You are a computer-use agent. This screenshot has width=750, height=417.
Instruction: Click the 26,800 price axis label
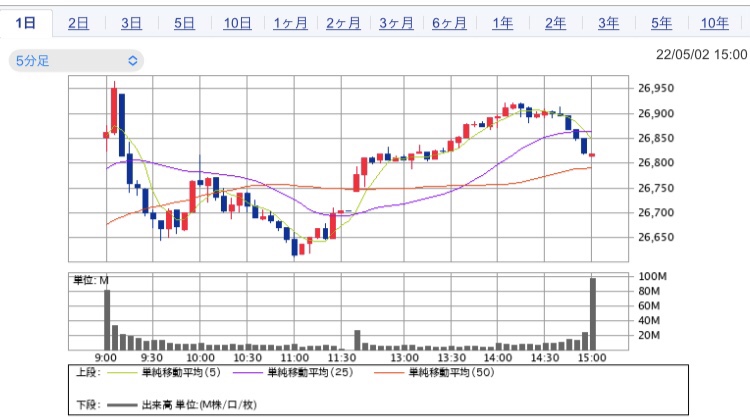pyautogui.click(x=656, y=163)
